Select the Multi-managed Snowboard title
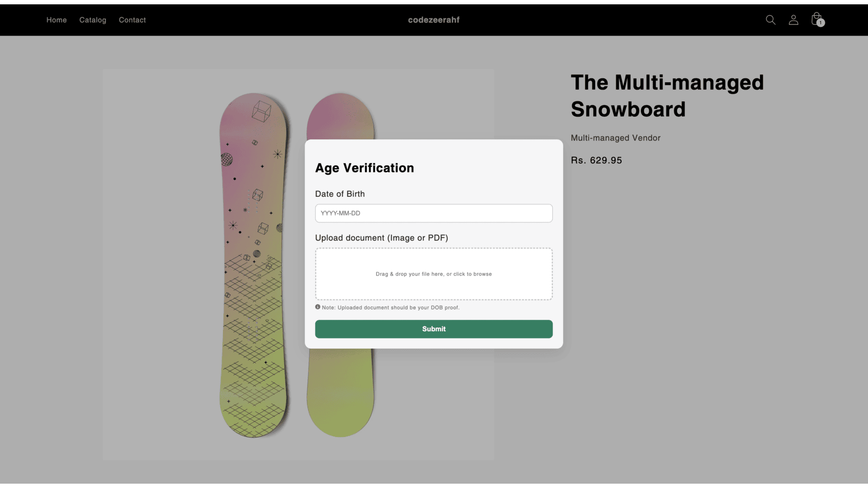Viewport: 868px width, 488px height. [x=667, y=95]
